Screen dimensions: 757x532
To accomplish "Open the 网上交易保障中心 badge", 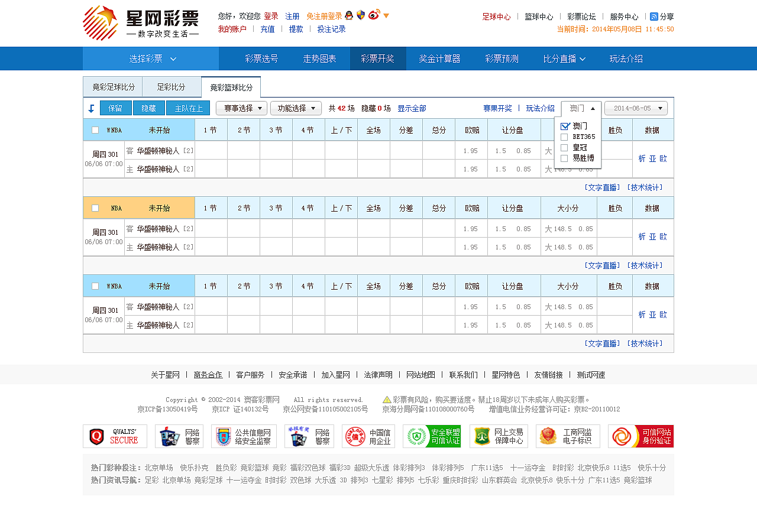I will coord(499,436).
